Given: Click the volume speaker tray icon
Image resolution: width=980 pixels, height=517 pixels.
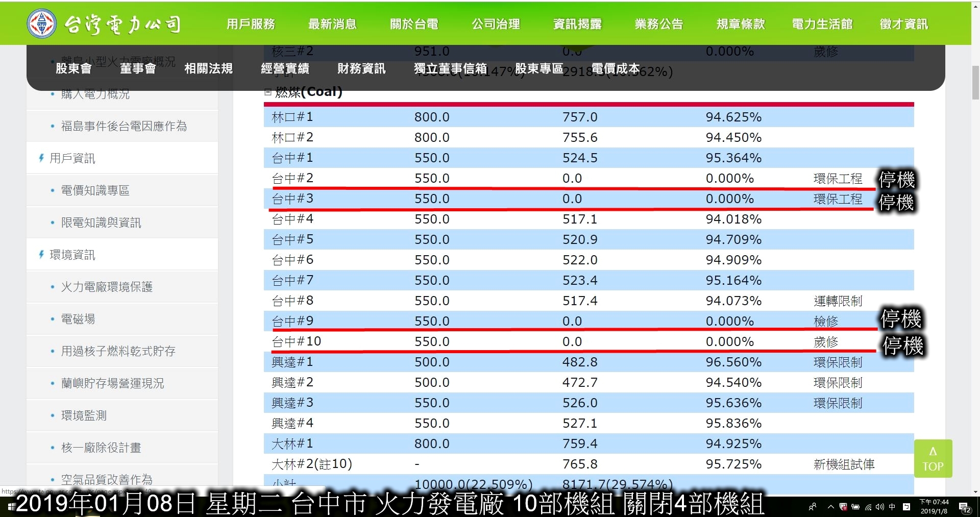Looking at the screenshot, I should (x=880, y=507).
